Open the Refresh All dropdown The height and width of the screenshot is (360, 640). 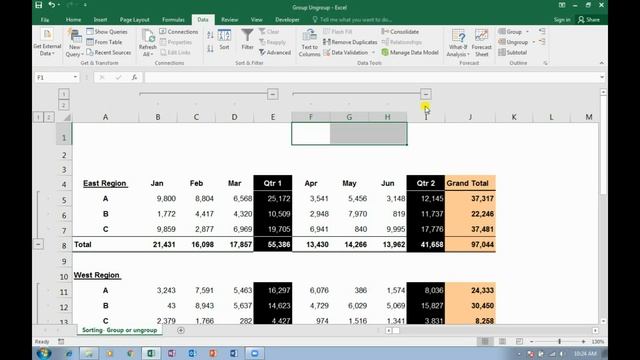click(x=147, y=43)
